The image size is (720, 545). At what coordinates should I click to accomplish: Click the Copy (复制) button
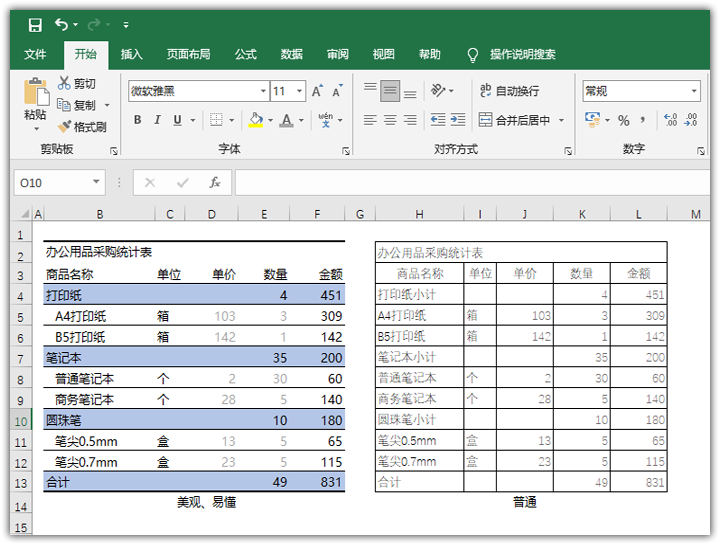tap(78, 105)
